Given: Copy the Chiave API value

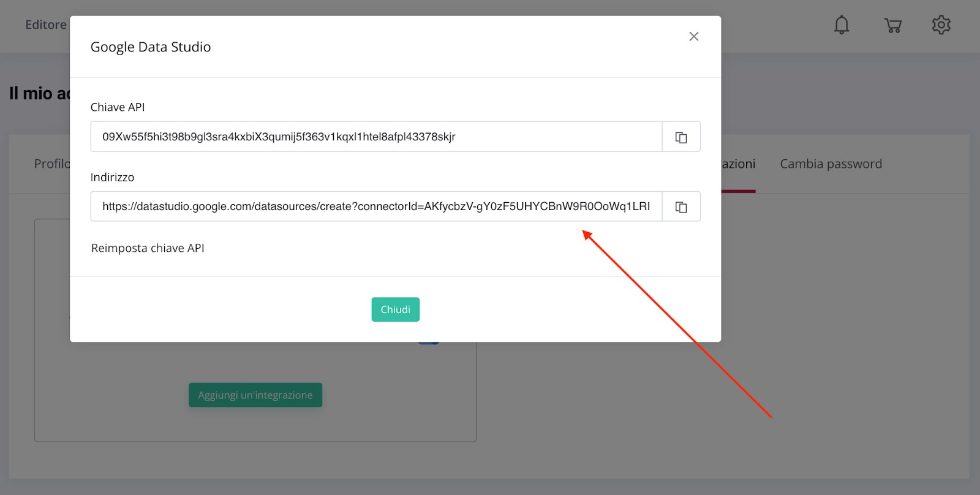Looking at the screenshot, I should coord(681,137).
